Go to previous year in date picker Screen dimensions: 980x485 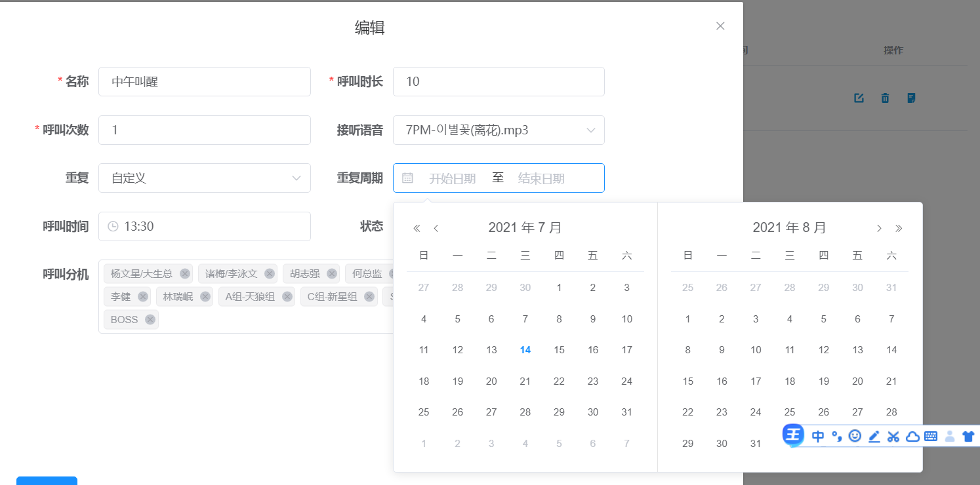(x=417, y=228)
